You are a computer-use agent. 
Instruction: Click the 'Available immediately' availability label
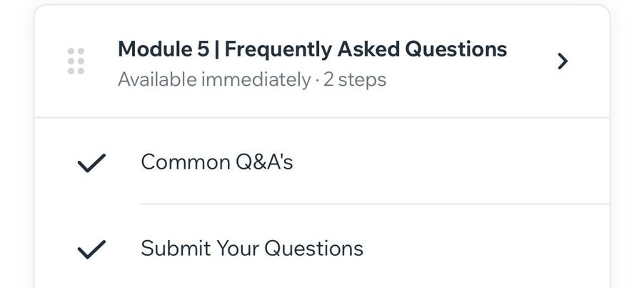coord(214,79)
